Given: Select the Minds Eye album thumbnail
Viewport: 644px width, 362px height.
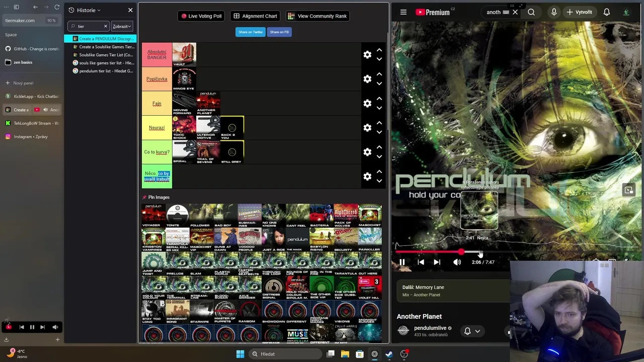Looking at the screenshot, I should tap(184, 79).
